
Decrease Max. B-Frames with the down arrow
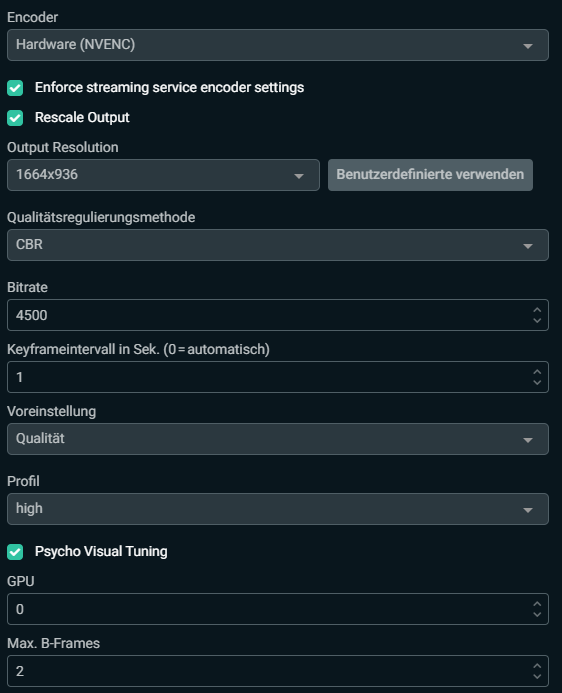[x=537, y=676]
